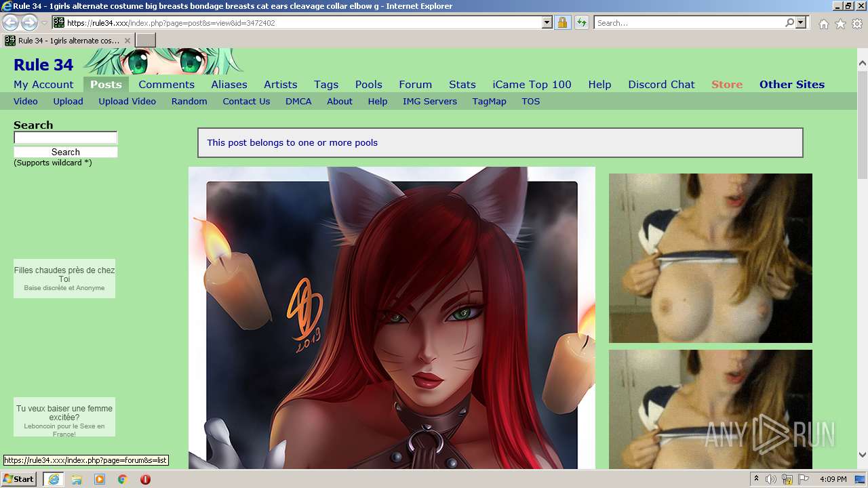Open the IMG Servers link
The height and width of the screenshot is (488, 868).
[430, 101]
